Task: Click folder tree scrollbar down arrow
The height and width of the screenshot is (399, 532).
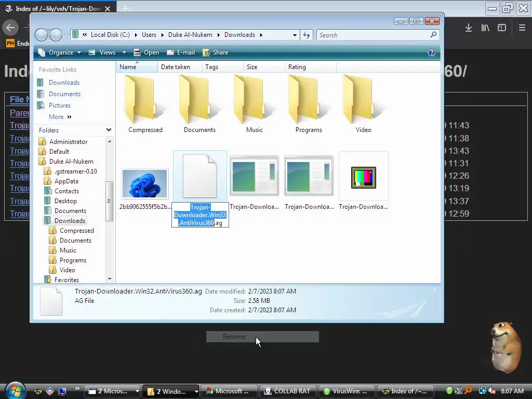Action: 109,279
